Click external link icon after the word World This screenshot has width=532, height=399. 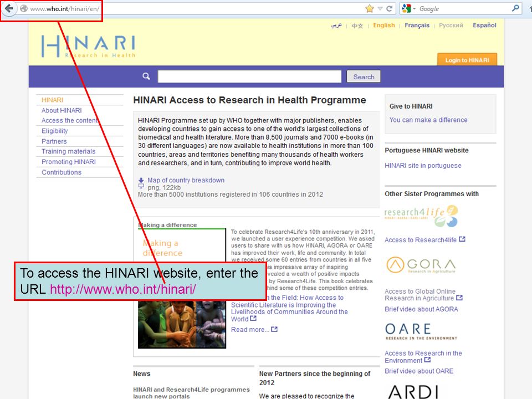click(x=253, y=318)
